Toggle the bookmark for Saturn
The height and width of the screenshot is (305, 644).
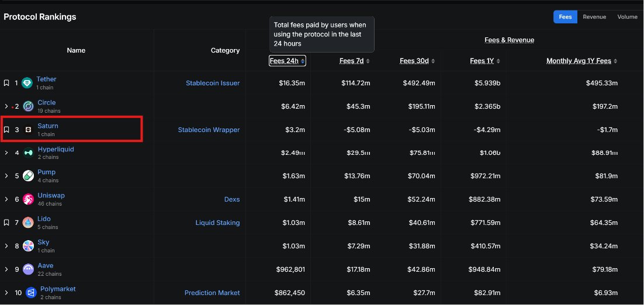pos(6,130)
